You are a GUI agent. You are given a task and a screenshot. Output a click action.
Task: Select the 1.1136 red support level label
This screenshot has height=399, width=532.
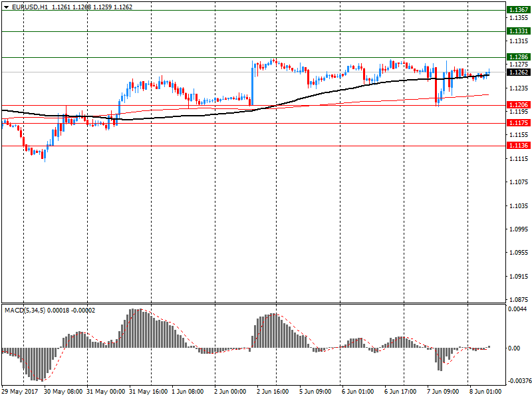(519, 145)
